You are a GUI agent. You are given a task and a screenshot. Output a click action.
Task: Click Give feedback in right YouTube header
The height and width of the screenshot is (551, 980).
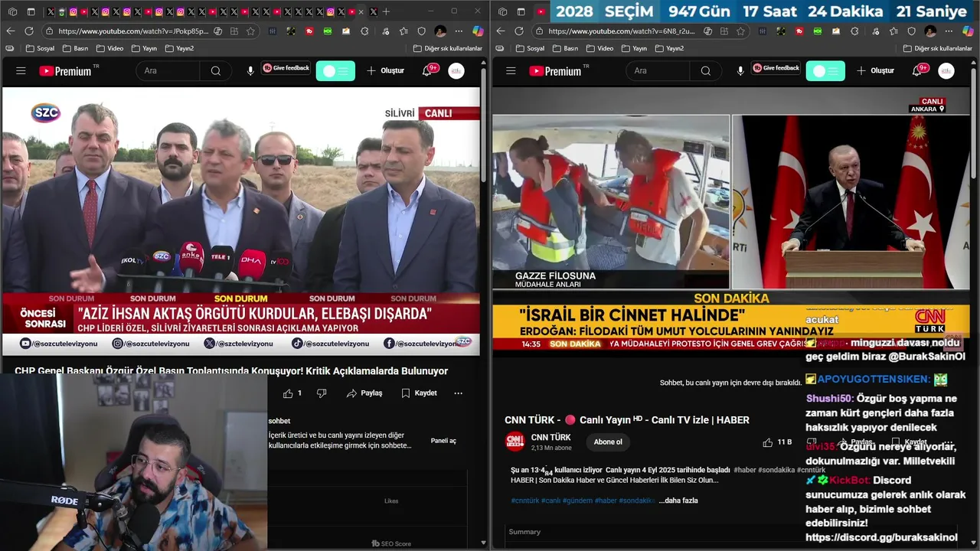pyautogui.click(x=776, y=68)
